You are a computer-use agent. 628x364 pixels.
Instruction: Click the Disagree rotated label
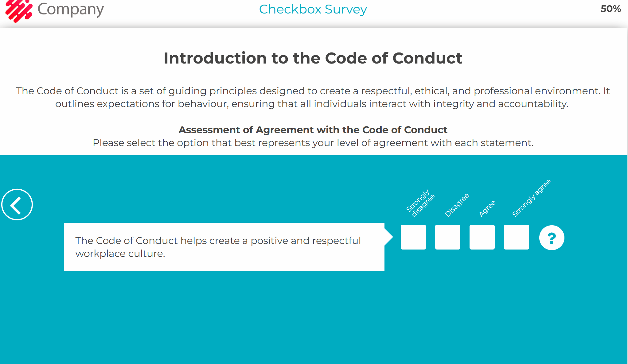[x=457, y=205]
